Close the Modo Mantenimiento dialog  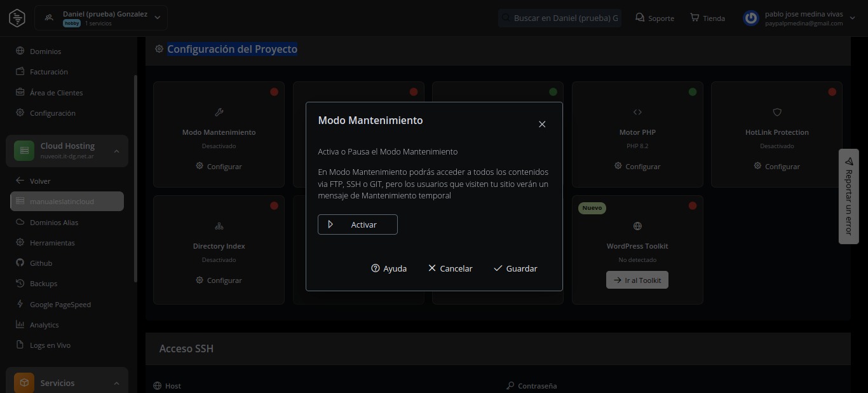click(x=542, y=125)
